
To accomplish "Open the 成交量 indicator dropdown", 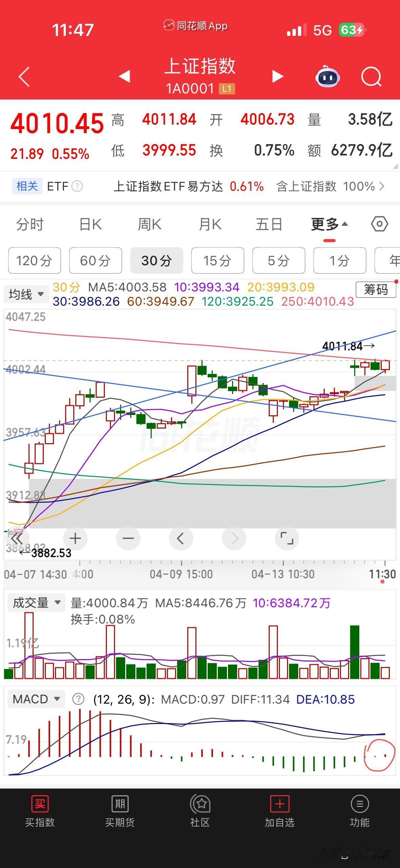I will [36, 603].
